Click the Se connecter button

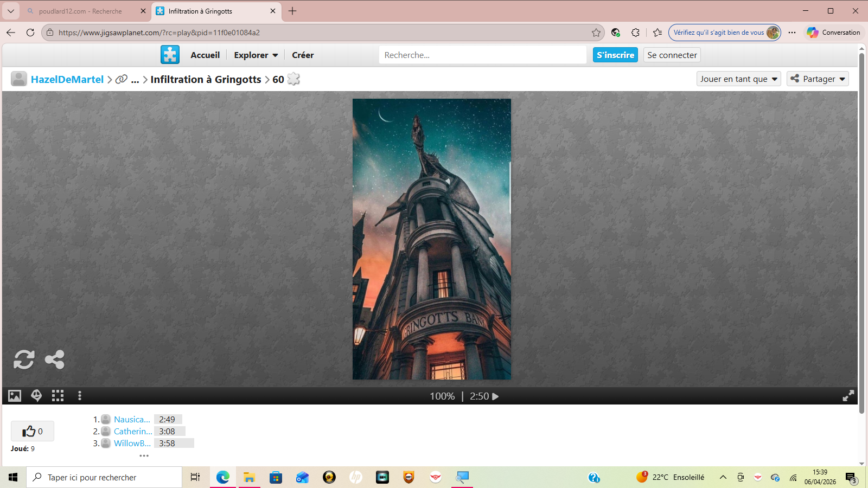672,55
